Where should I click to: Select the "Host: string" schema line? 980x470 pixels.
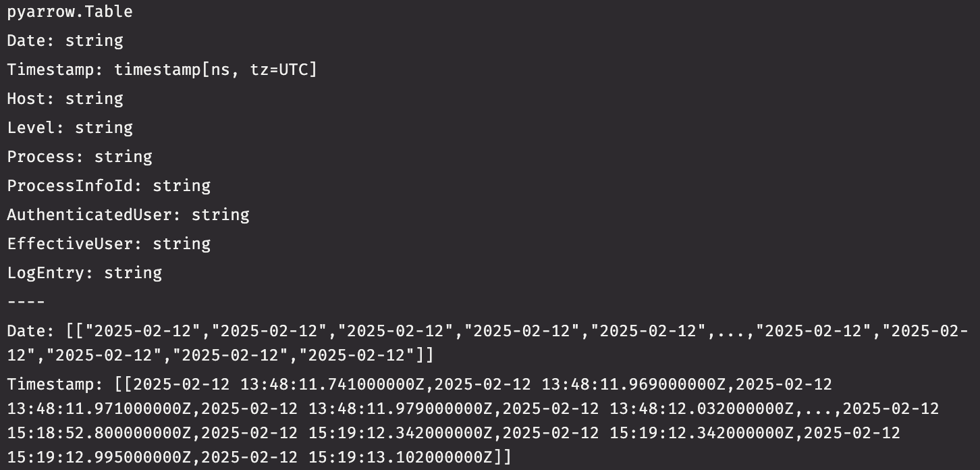tap(65, 99)
